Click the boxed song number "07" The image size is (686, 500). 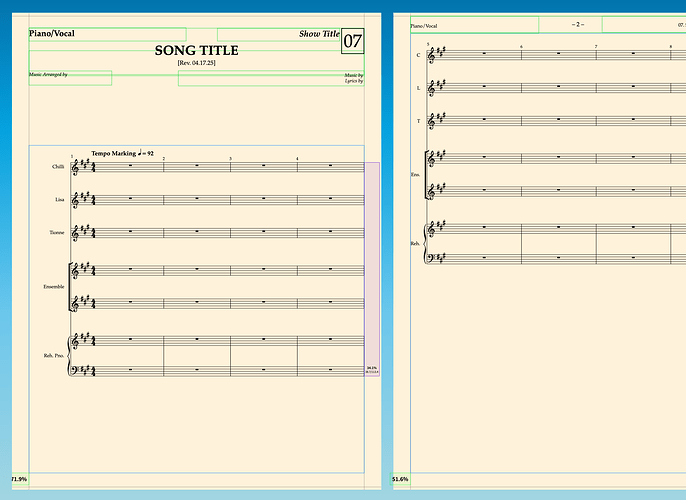pyautogui.click(x=353, y=41)
